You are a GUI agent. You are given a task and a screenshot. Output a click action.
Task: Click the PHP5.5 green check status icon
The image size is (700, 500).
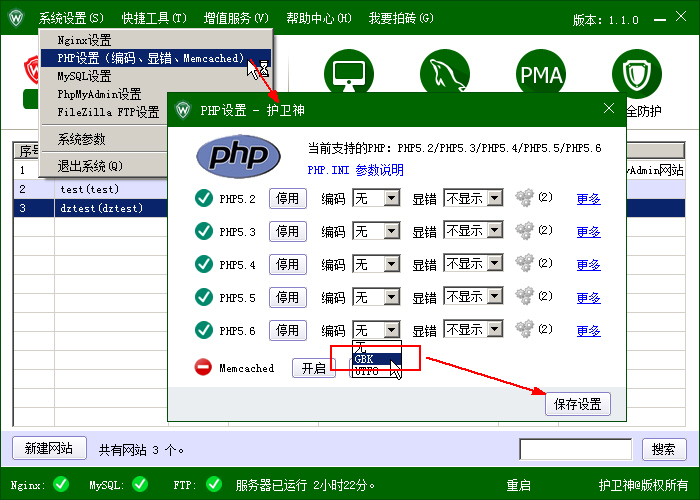coord(204,297)
